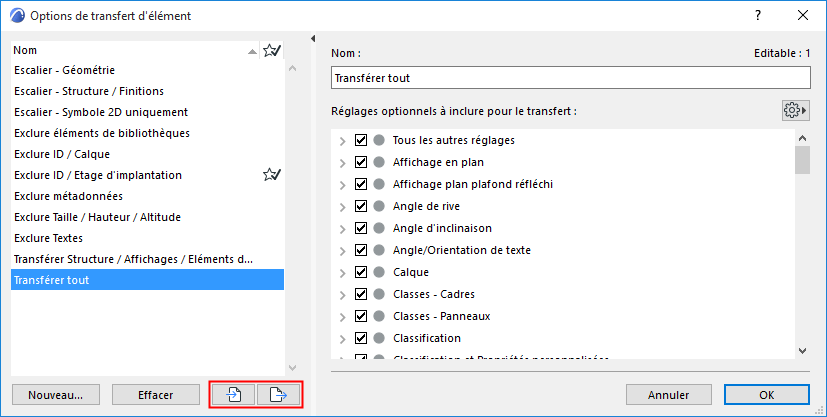The height and width of the screenshot is (417, 827).
Task: Open the gear settings options button
Action: click(x=795, y=110)
